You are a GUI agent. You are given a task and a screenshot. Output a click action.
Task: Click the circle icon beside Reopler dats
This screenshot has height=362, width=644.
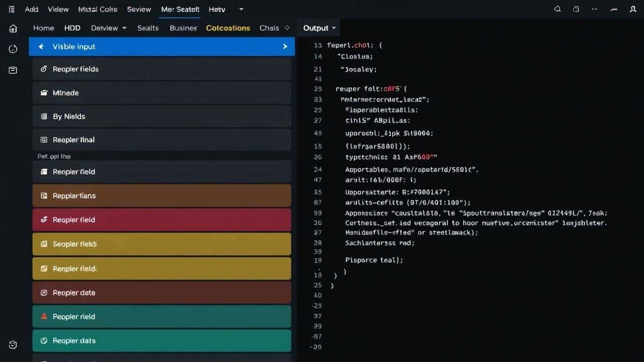point(43,341)
